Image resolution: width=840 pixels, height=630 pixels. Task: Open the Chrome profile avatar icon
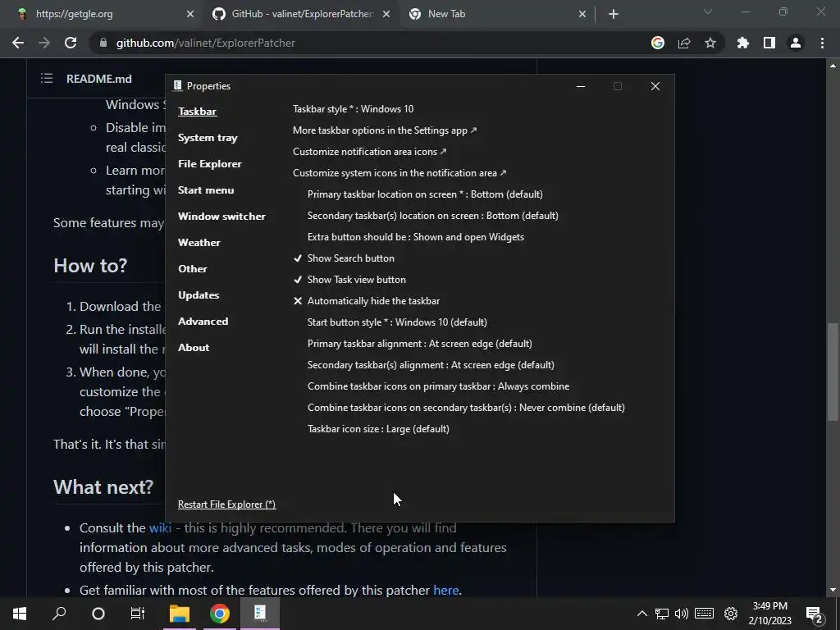pyautogui.click(x=796, y=43)
